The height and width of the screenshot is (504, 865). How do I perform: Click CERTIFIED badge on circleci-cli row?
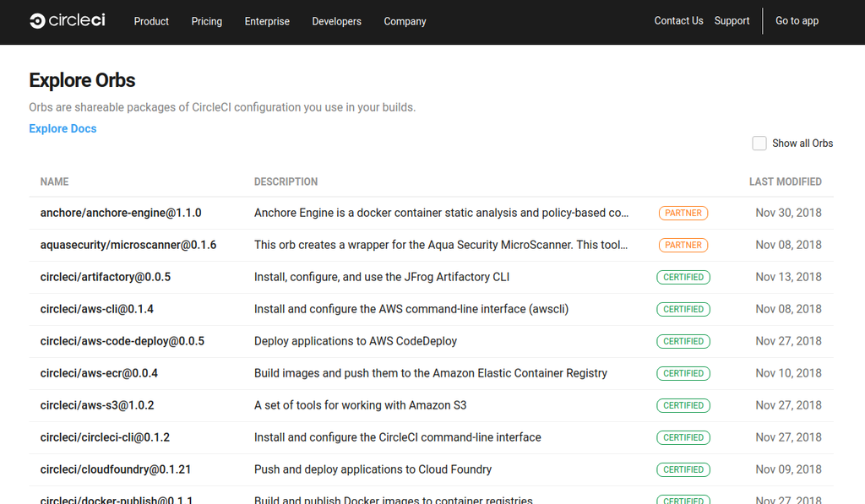tap(683, 437)
